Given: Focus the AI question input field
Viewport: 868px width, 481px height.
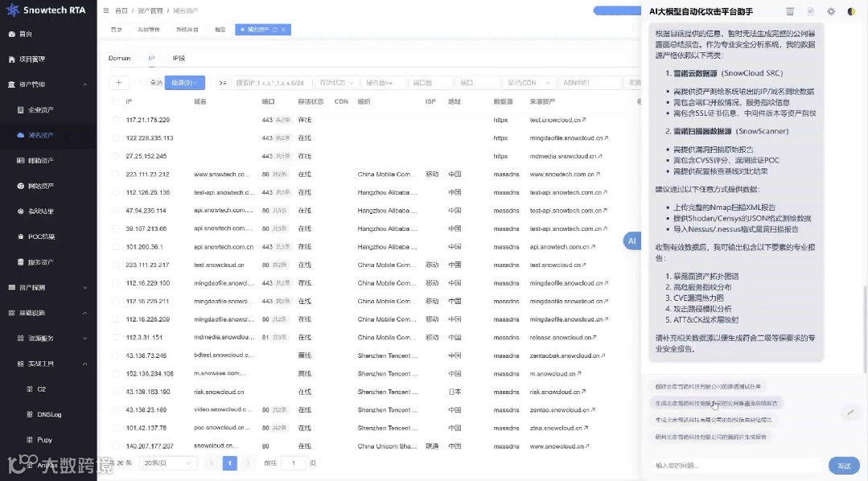Looking at the screenshot, I should click(737, 466).
